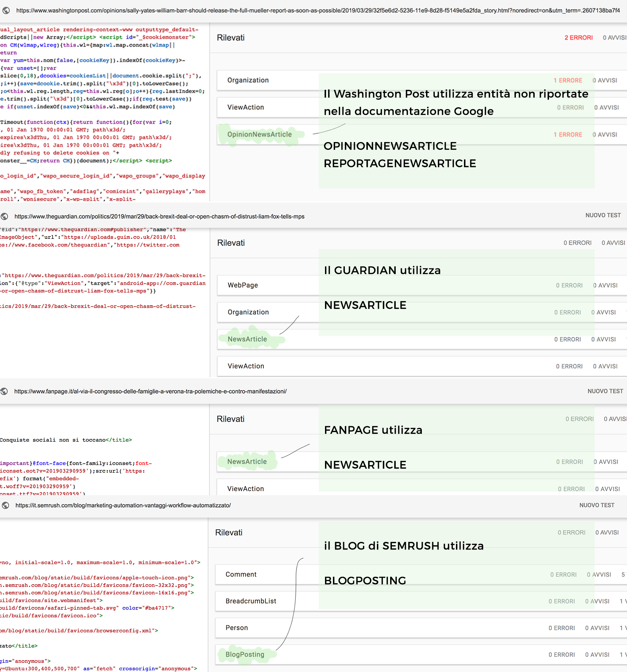
Task: Expand NewsArticle row in Guardian results
Action: pos(422,339)
